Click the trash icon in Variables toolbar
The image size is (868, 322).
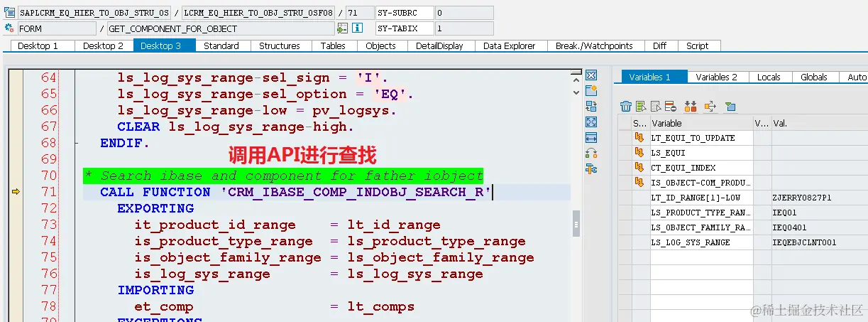626,107
